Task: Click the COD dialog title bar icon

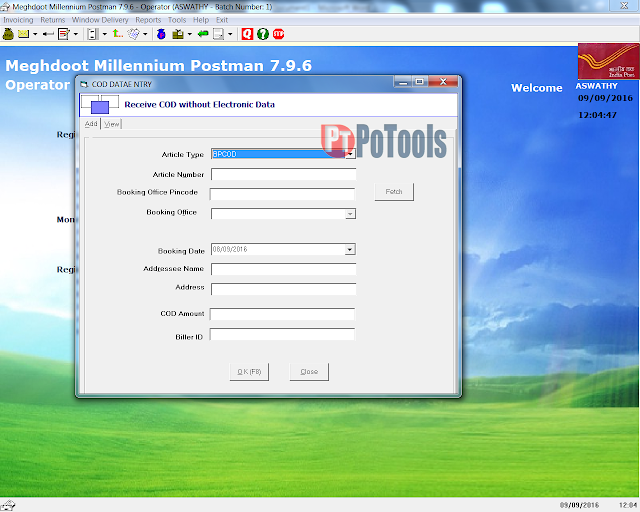Action: point(84,85)
